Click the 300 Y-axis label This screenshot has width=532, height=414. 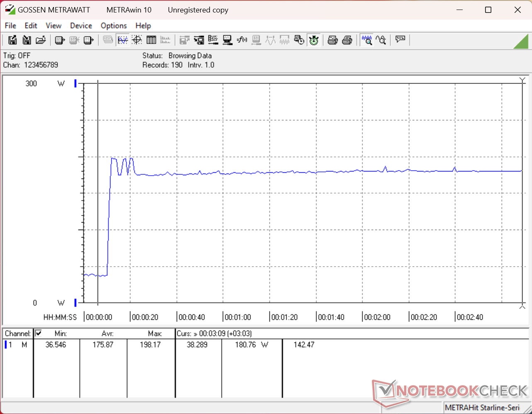click(31, 83)
